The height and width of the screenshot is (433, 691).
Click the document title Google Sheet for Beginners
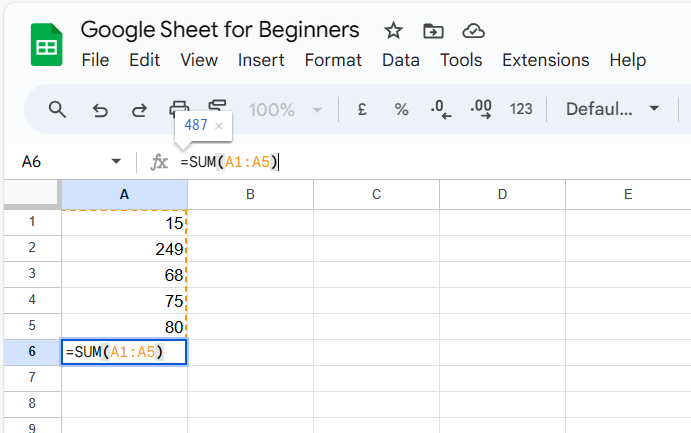(x=220, y=30)
